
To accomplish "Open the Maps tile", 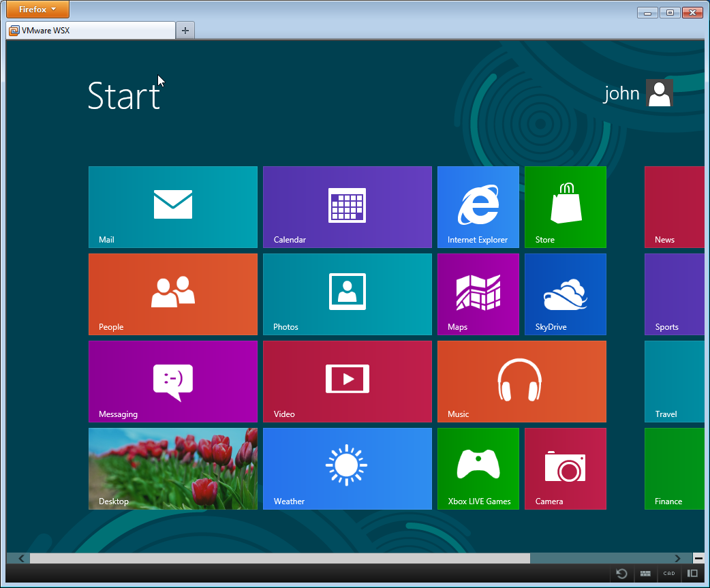I will [x=478, y=294].
